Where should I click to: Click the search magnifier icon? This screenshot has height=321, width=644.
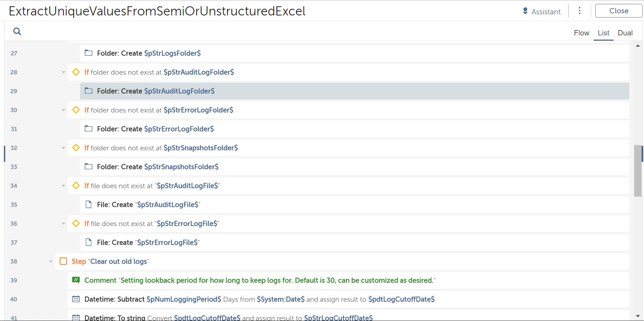click(x=17, y=32)
